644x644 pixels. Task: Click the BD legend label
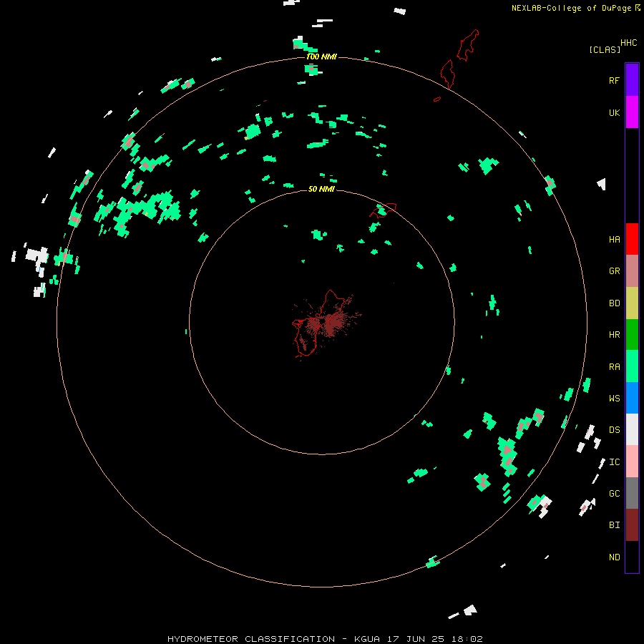click(x=614, y=303)
